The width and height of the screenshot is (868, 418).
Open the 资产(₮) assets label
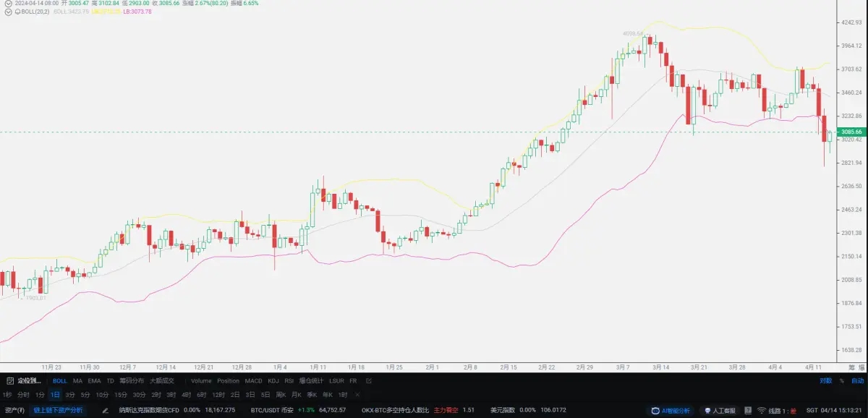tap(14, 410)
